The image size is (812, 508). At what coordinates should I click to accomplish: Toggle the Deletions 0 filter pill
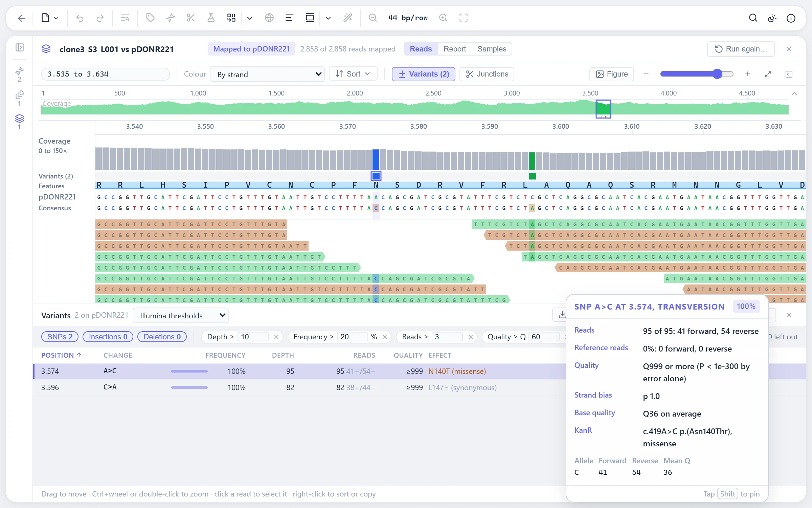click(162, 337)
